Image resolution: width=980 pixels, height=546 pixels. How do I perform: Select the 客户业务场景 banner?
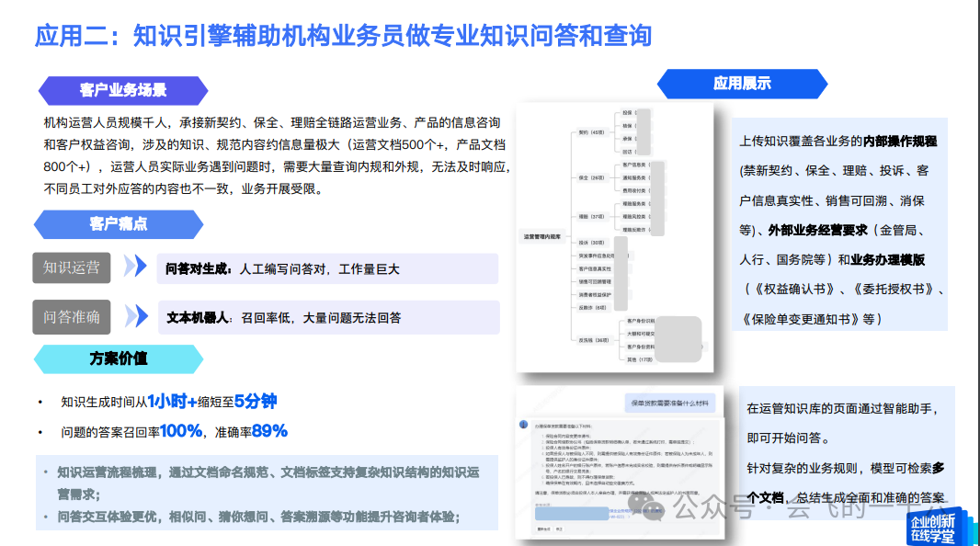[x=123, y=91]
